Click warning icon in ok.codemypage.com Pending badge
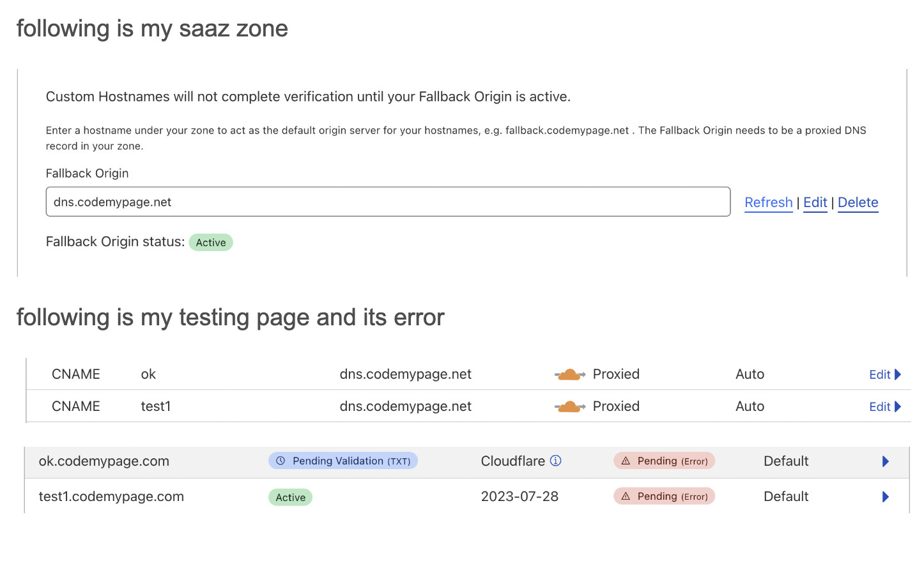The height and width of the screenshot is (579, 924). (626, 461)
